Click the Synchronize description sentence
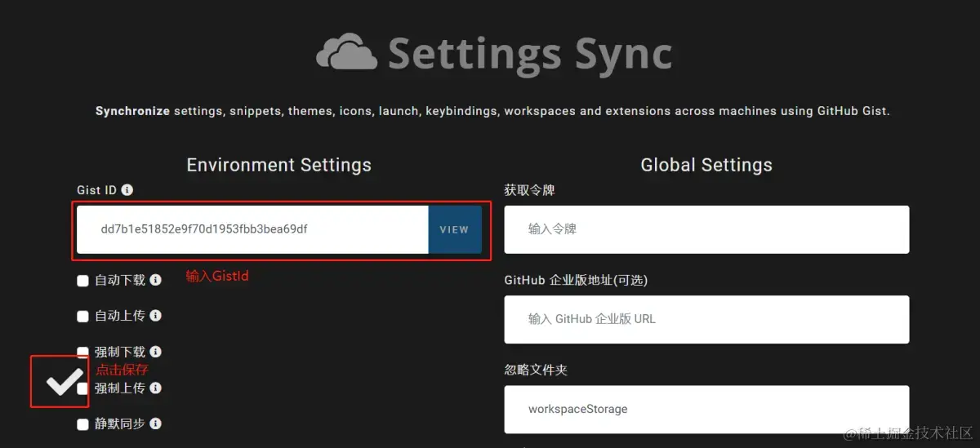980x448 pixels. [492, 111]
